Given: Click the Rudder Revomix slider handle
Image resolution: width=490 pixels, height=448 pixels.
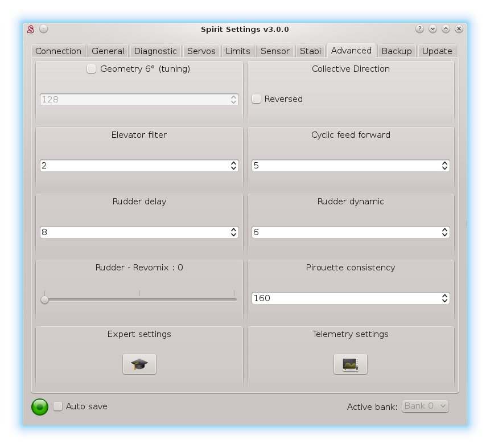Looking at the screenshot, I should [45, 299].
